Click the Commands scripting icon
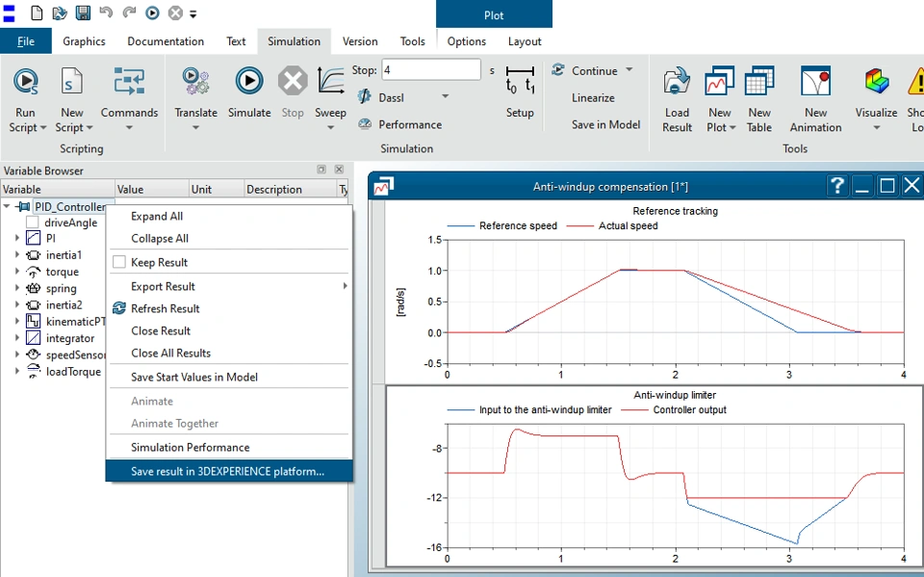The width and height of the screenshot is (924, 577). (x=129, y=81)
